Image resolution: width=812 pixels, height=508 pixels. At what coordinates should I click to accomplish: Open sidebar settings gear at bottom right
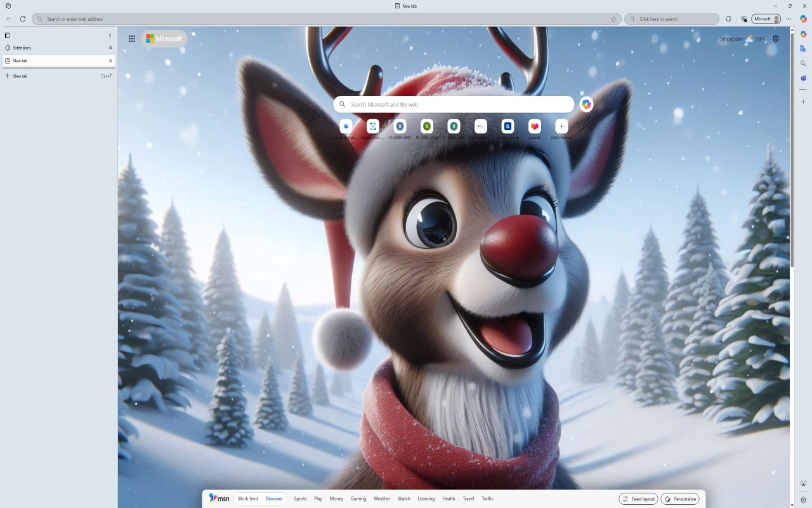(803, 500)
